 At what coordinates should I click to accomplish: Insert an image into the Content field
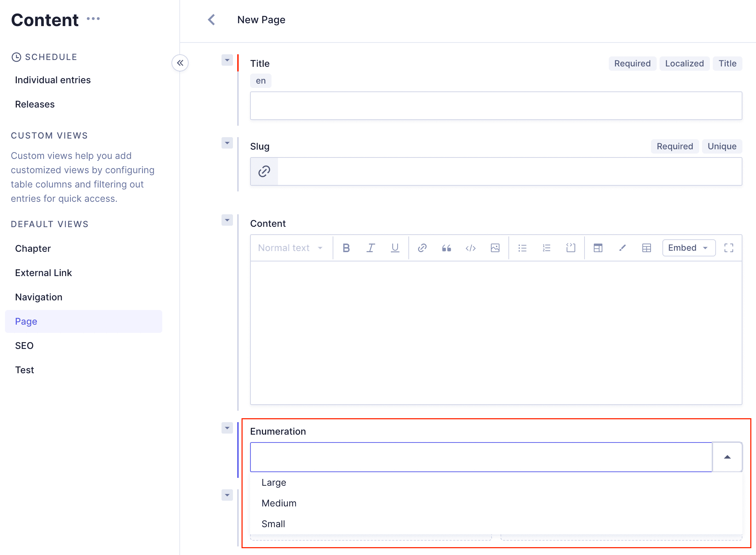[x=495, y=247]
